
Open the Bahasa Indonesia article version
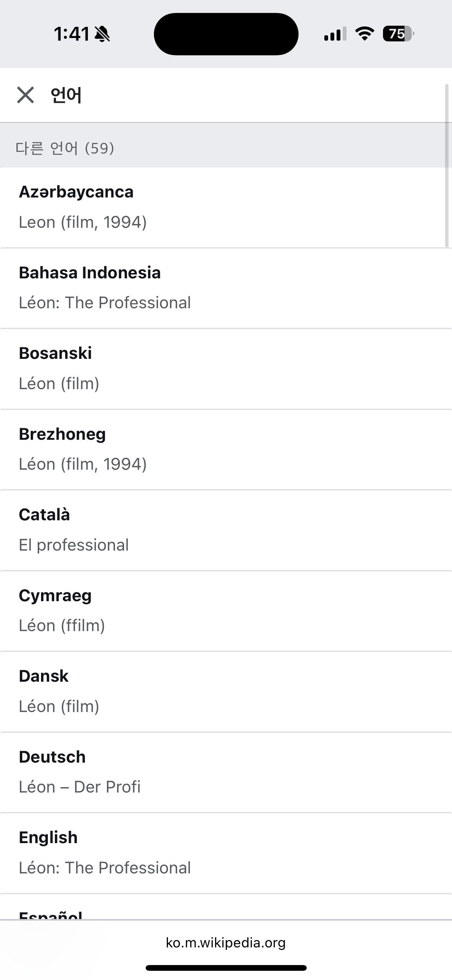click(x=226, y=288)
